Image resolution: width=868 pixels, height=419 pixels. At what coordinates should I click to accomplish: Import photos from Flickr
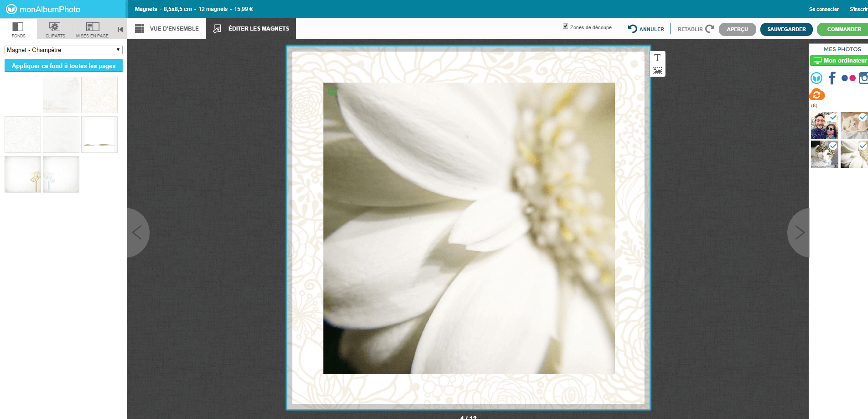point(848,78)
